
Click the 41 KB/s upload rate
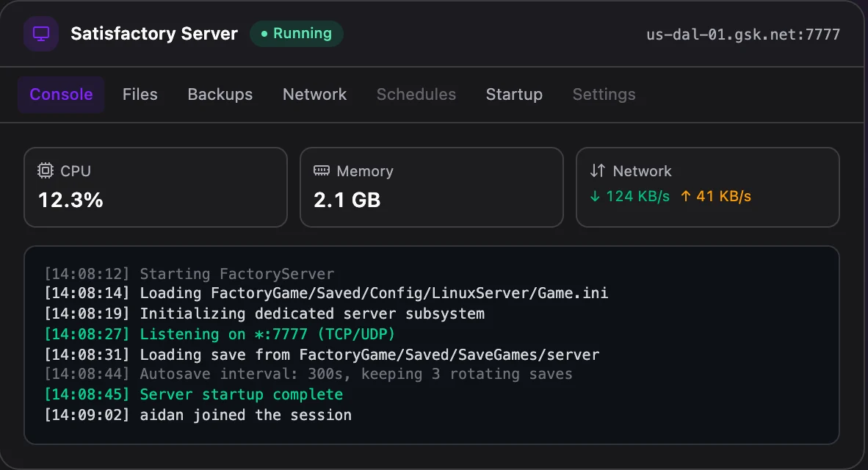723,197
